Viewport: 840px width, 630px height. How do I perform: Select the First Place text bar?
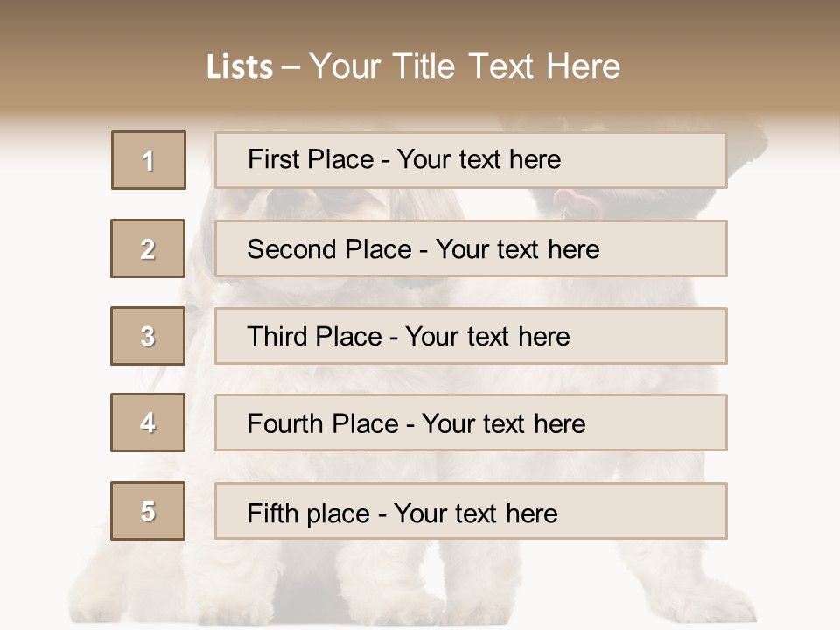[x=471, y=160]
